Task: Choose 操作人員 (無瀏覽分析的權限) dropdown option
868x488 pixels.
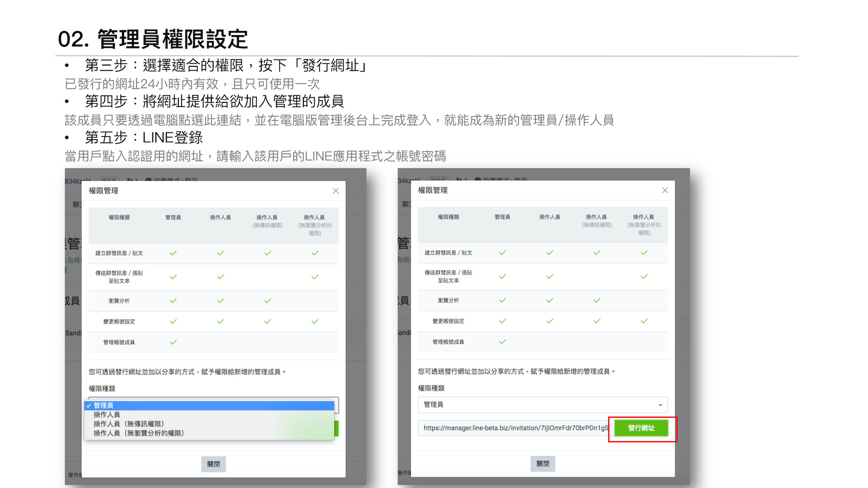Action: coord(139,433)
